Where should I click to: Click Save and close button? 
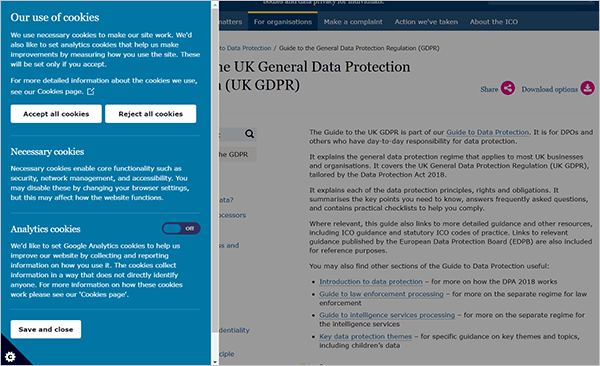(x=46, y=329)
